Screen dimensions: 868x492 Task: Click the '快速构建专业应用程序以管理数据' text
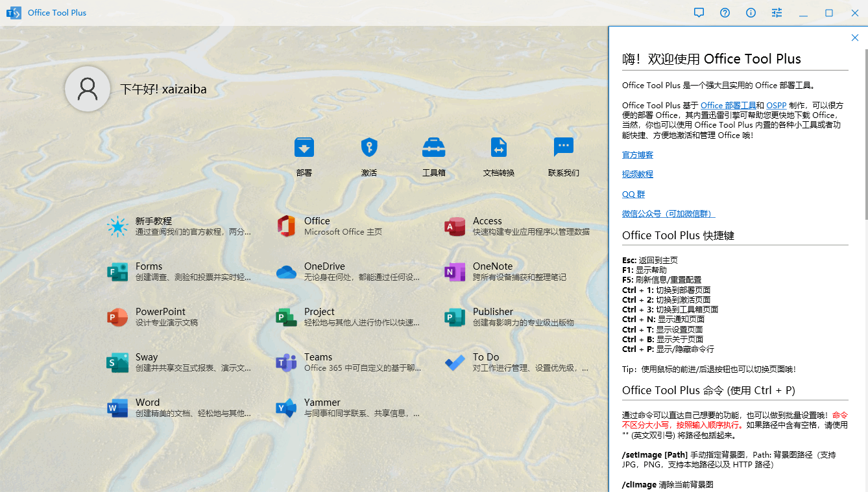[x=531, y=232]
